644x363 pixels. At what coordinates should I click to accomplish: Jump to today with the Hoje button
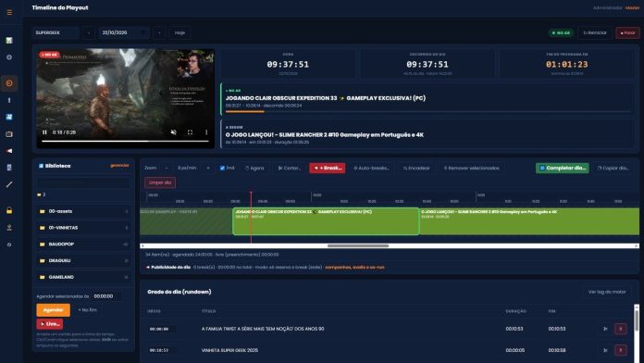pos(180,32)
